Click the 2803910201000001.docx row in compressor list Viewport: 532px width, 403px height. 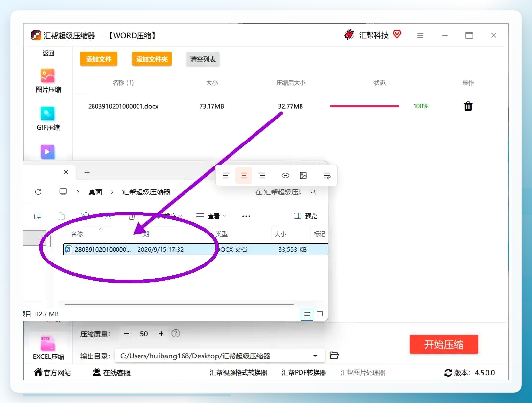(290, 106)
